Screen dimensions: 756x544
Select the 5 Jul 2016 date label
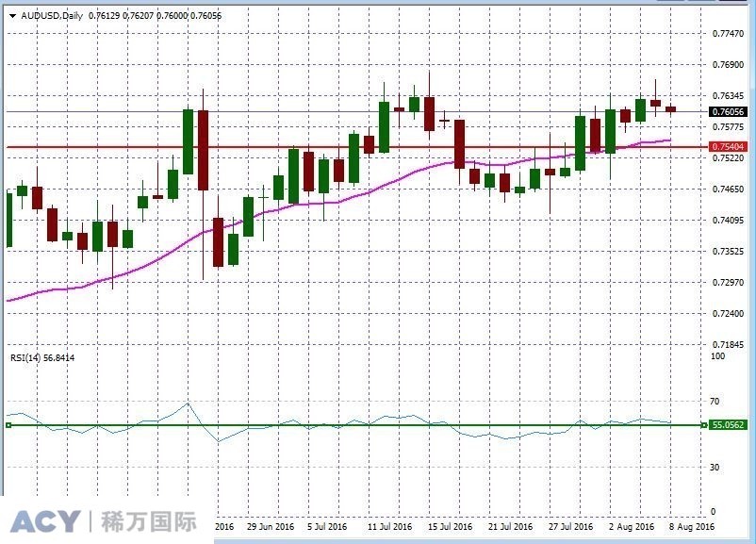pyautogui.click(x=327, y=527)
